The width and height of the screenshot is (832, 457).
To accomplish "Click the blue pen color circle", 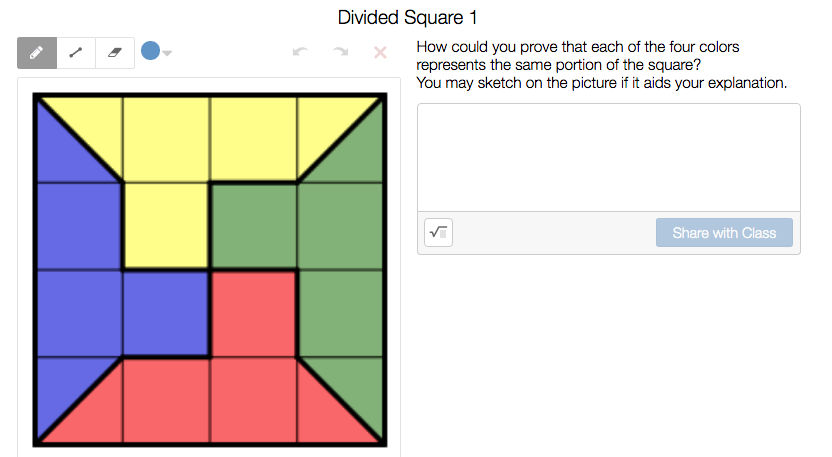I will point(150,51).
